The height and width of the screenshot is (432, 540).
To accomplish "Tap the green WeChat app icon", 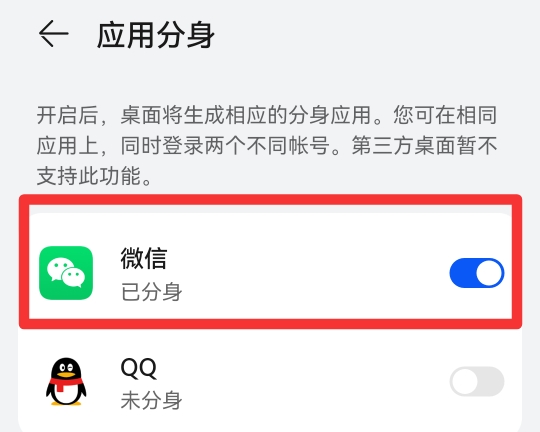I will click(x=66, y=273).
